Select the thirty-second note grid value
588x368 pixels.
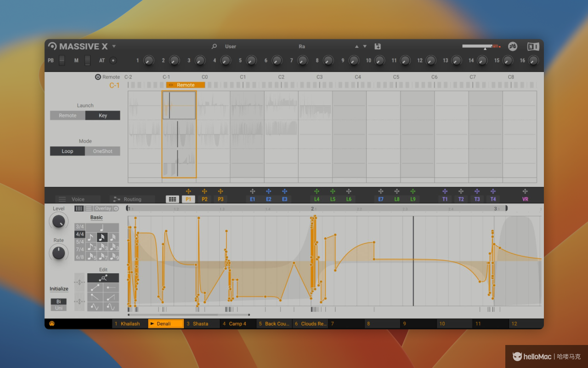point(113,238)
